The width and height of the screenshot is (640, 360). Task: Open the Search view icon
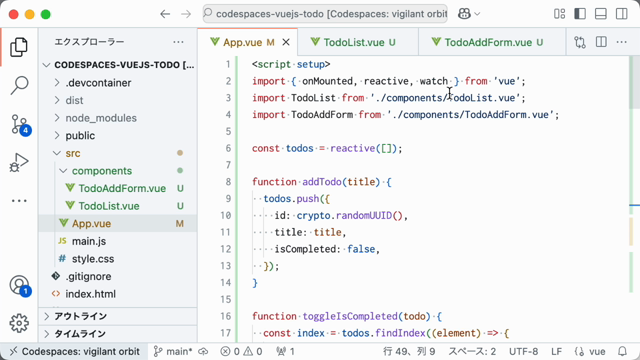pos(19,85)
